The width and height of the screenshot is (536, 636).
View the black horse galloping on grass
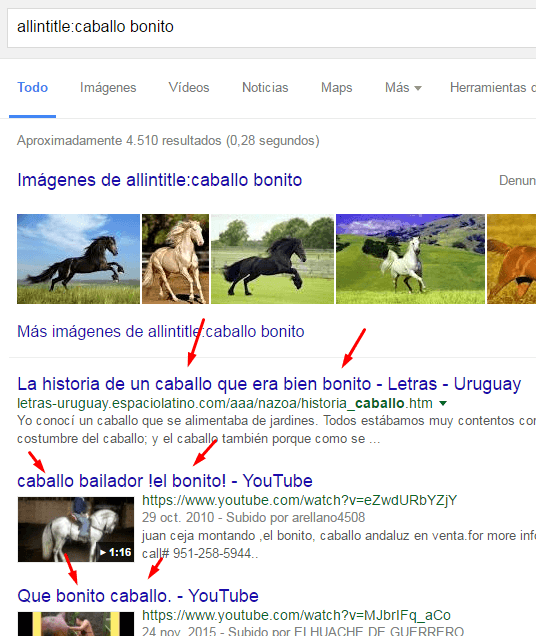click(x=272, y=259)
